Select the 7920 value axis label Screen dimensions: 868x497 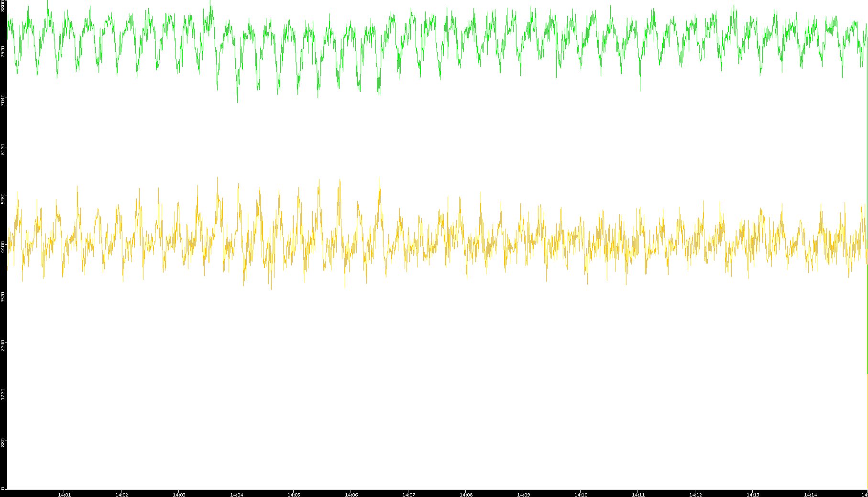tap(3, 51)
